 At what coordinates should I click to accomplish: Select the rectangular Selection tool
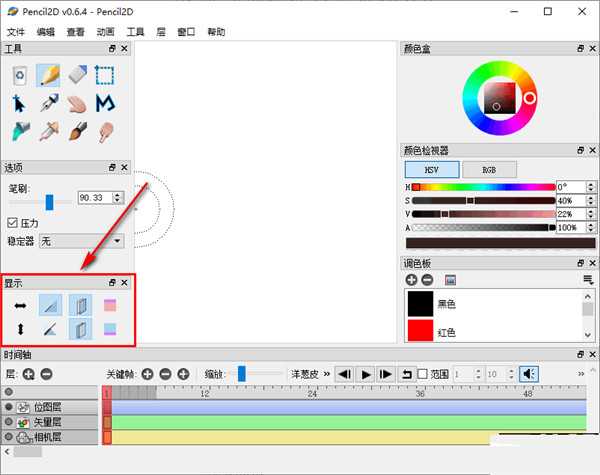(x=104, y=75)
